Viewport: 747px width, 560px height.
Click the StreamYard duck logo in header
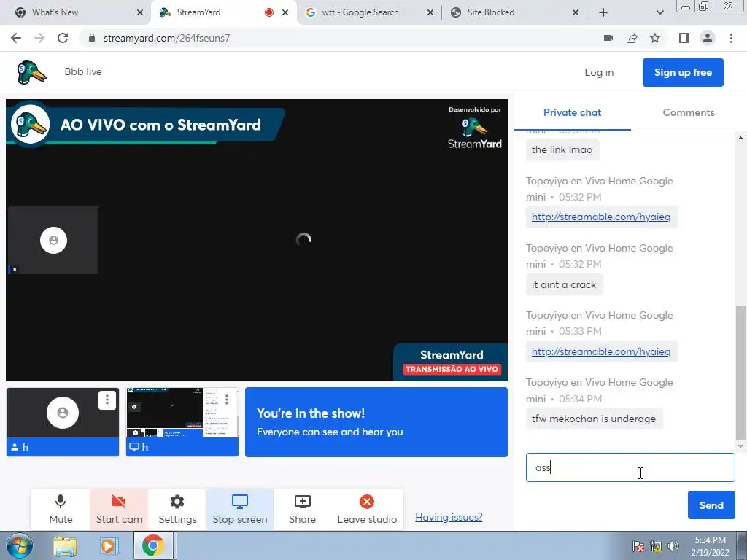31,72
